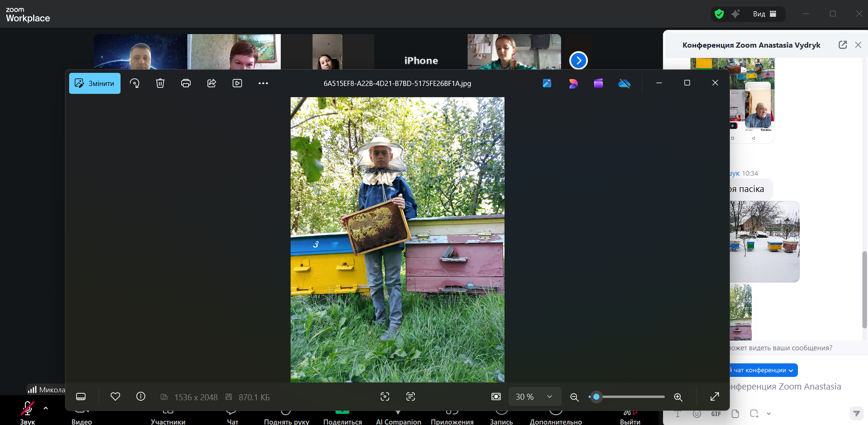Show next participants with the blue arrow
The height and width of the screenshot is (425, 868).
[578, 60]
